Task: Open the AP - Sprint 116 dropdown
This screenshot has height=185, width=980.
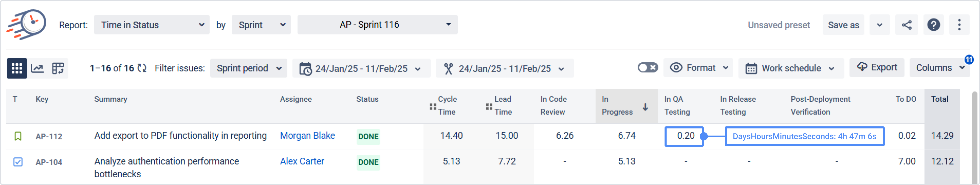Action: tap(377, 25)
